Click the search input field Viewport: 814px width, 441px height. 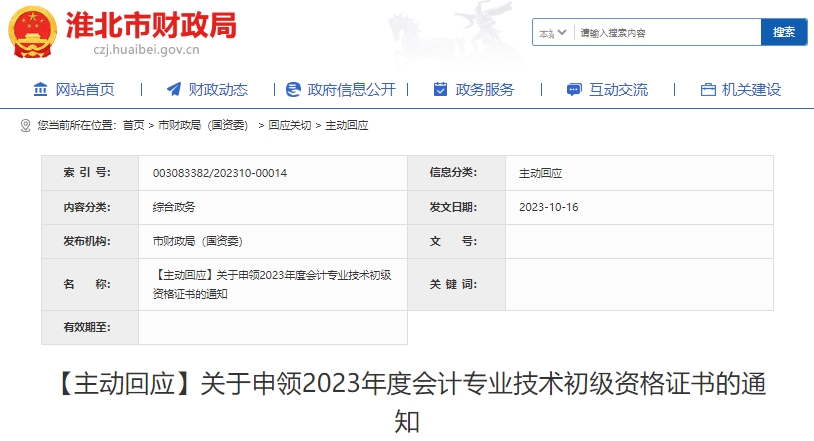click(x=667, y=33)
